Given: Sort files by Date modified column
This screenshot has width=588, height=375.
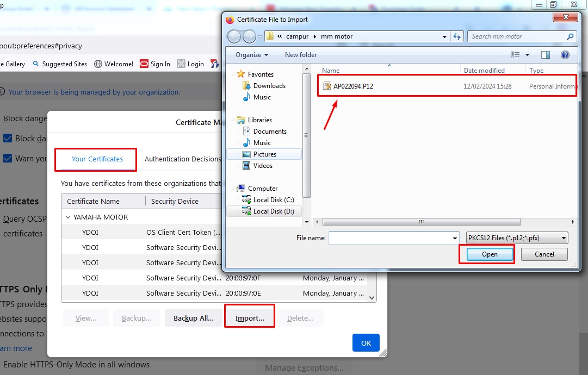Looking at the screenshot, I should (x=484, y=71).
